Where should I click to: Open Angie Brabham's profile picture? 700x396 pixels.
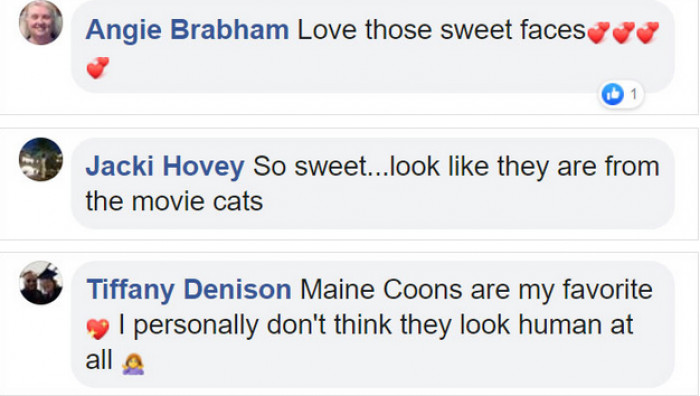[41, 23]
